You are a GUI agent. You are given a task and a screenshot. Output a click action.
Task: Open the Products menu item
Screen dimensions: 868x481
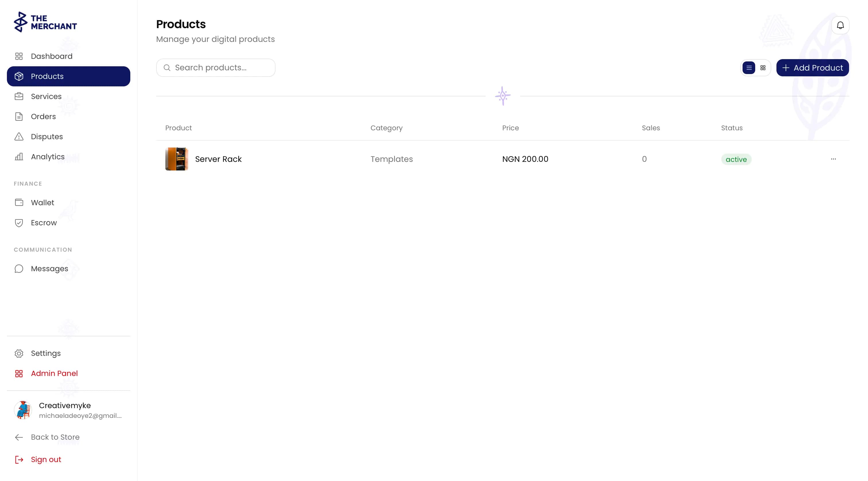(x=68, y=76)
